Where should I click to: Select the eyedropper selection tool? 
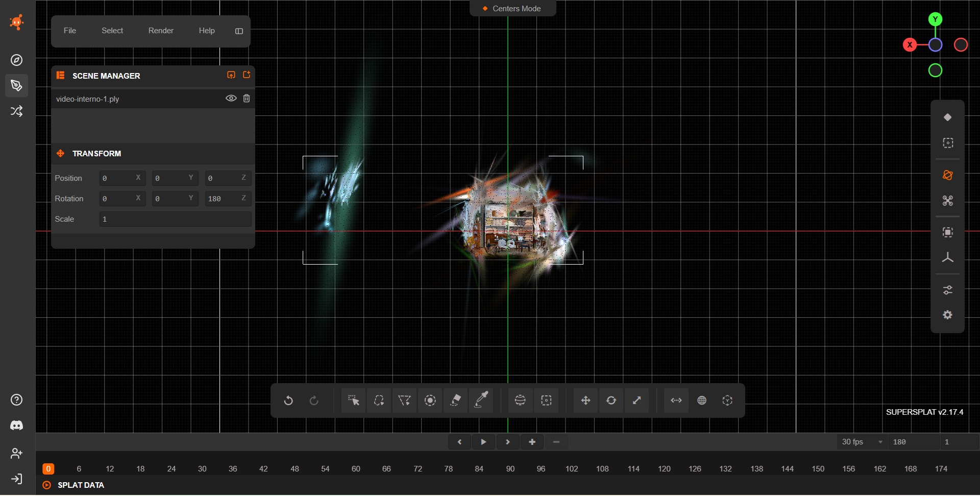(481, 401)
